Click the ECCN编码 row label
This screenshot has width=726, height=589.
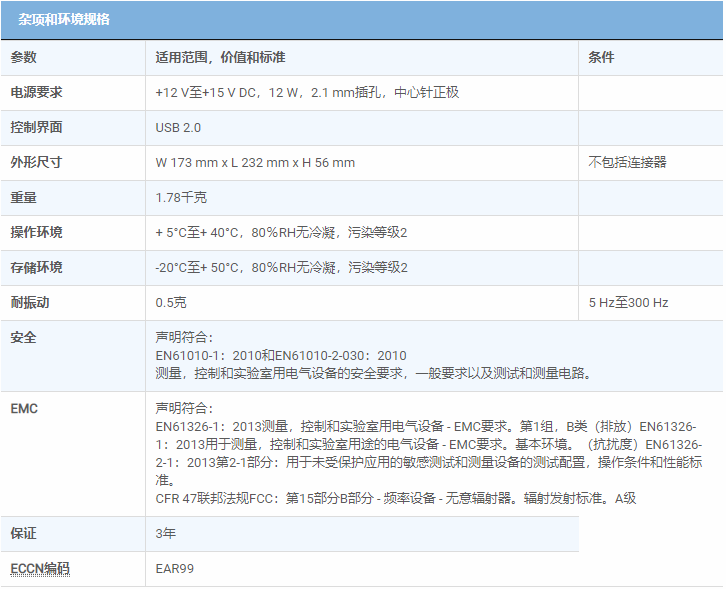click(40, 569)
